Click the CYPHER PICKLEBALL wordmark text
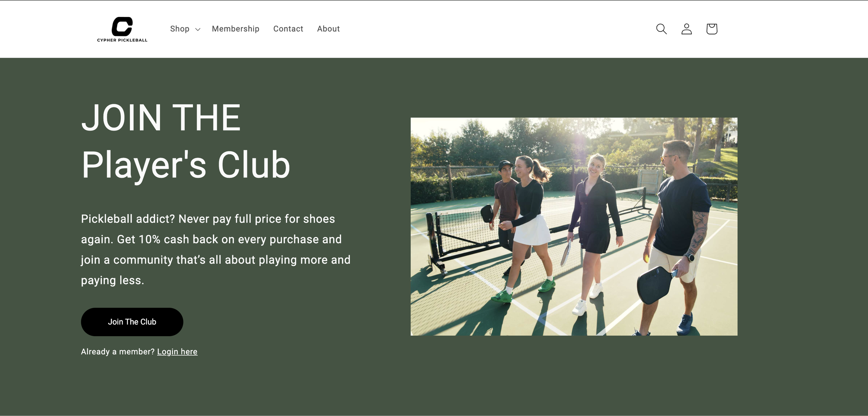 tap(122, 40)
